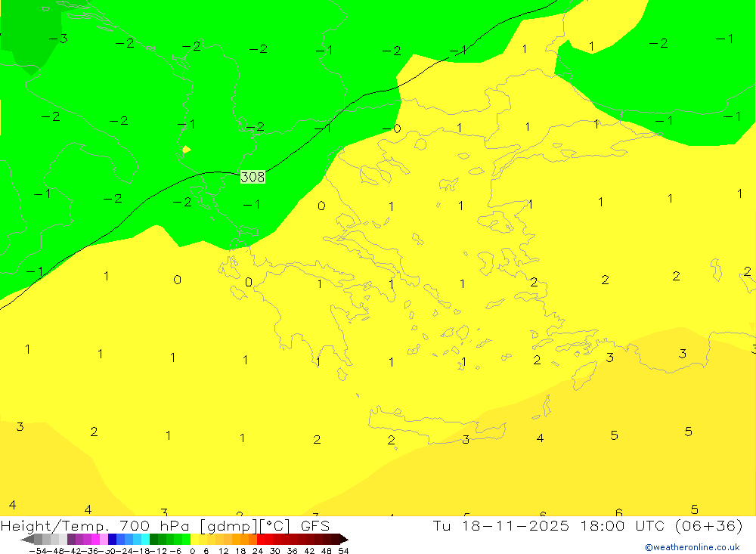Image resolution: width=756 pixels, height=554 pixels.
Task: Pick the light pink swatch in the legend
Action: (x=104, y=540)
